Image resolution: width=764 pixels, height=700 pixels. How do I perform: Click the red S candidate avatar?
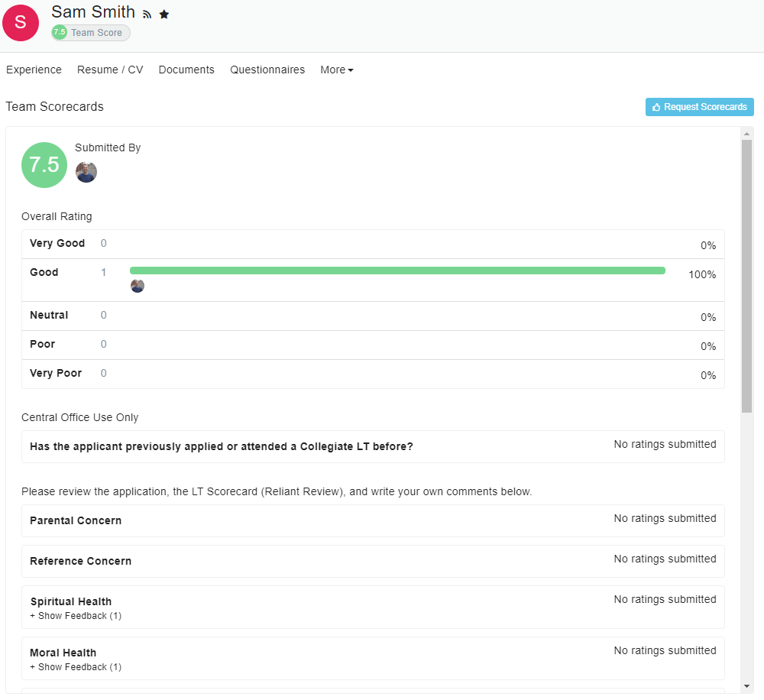[x=21, y=22]
